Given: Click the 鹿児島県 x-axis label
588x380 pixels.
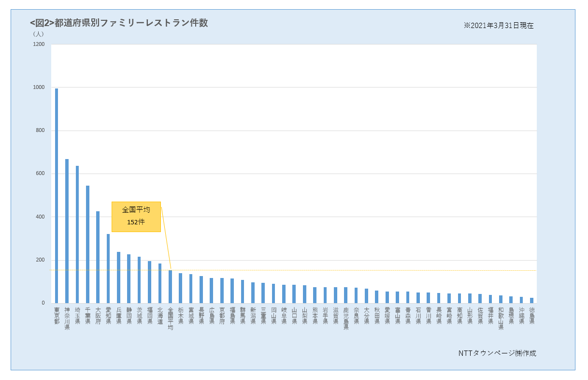Looking at the screenshot, I should click(345, 318).
